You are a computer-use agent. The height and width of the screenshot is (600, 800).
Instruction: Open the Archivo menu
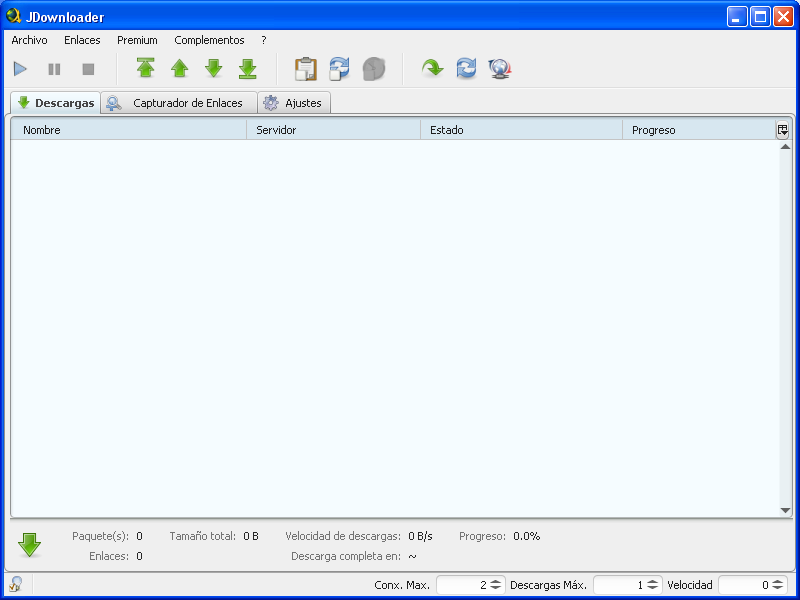(30, 40)
